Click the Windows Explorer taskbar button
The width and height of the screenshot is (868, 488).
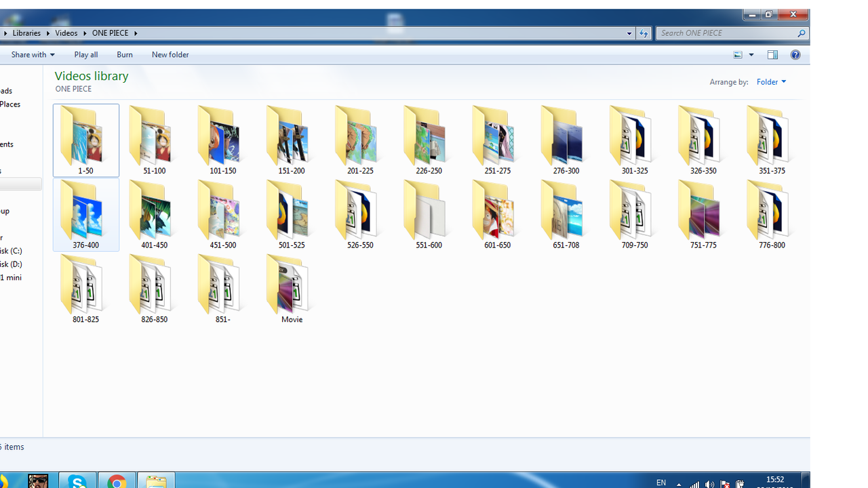(156, 481)
